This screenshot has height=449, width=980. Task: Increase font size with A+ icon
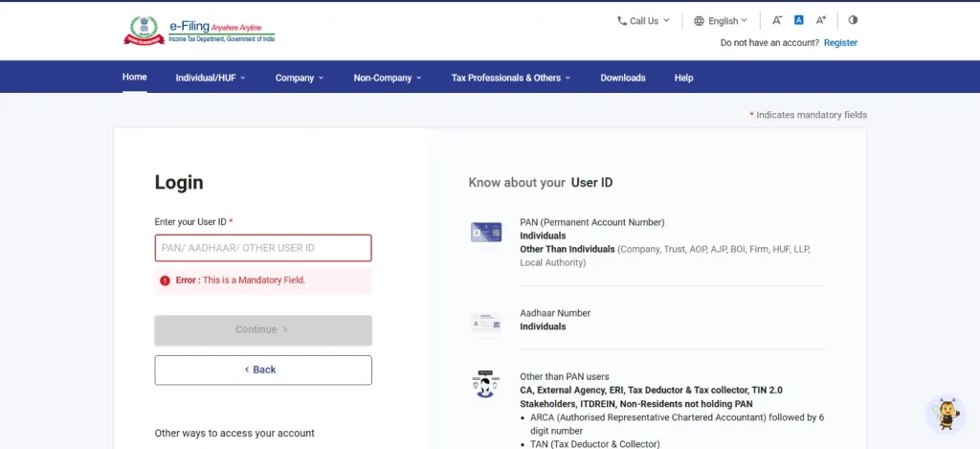[821, 20]
